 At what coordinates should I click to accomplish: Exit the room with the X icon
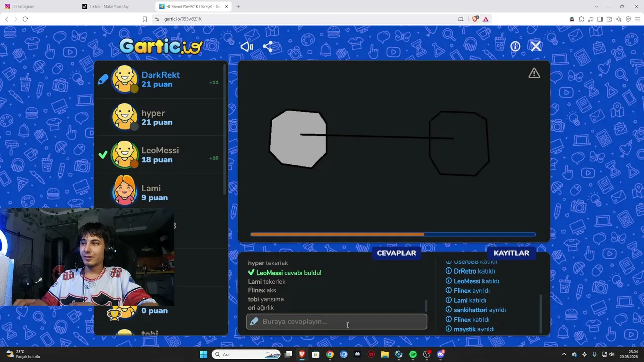[536, 47]
